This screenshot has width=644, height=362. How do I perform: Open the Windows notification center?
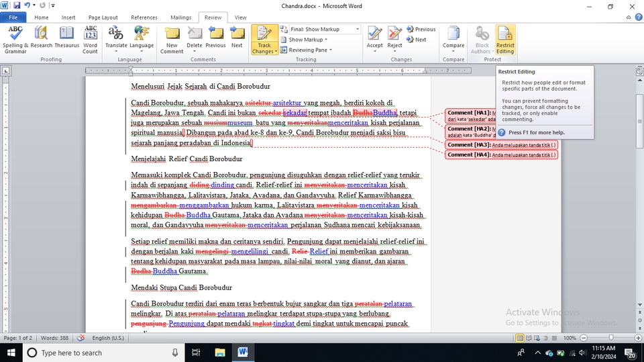coord(630,353)
